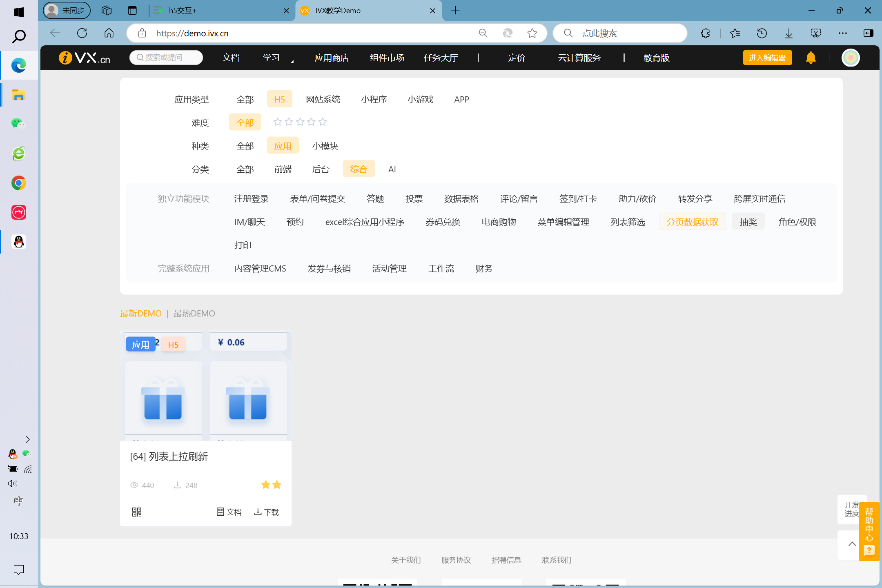
Task: Show QR code for 列表上拉刷新 demo
Action: [x=137, y=512]
